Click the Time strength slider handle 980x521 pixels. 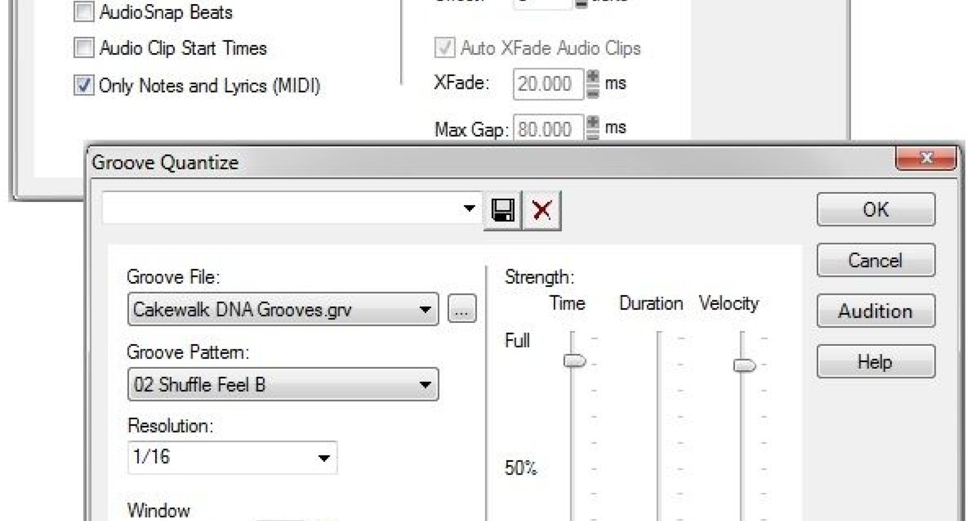click(574, 361)
